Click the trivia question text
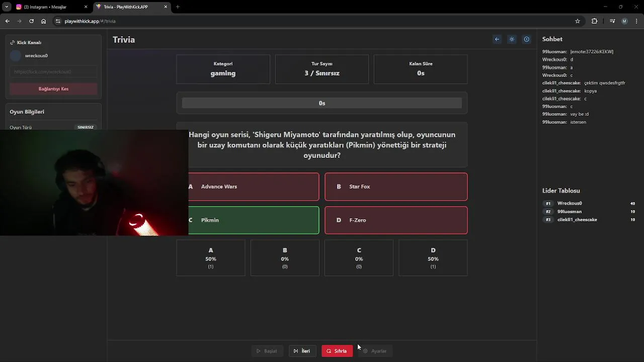644x362 pixels. coord(322,145)
